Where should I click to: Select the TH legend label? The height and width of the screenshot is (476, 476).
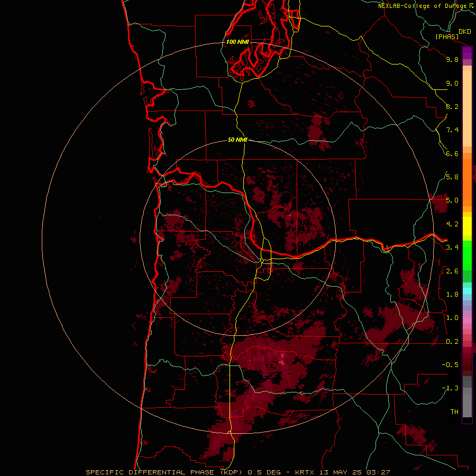(x=454, y=412)
